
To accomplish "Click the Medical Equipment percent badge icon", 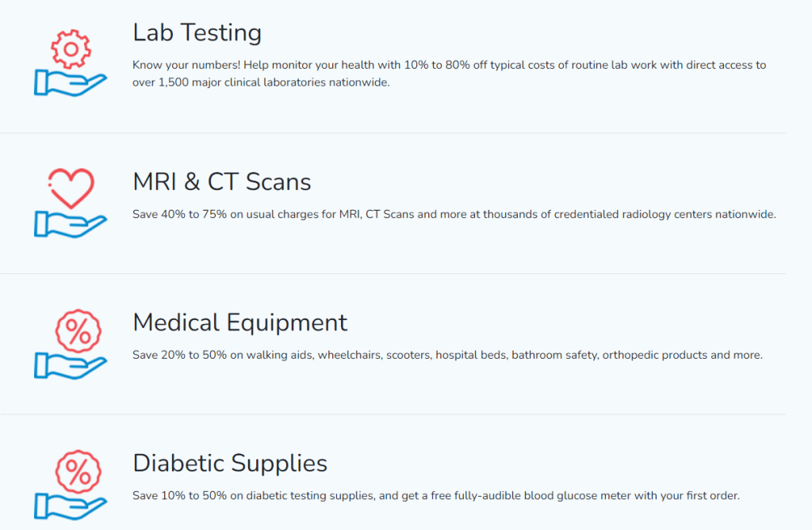I will (x=71, y=344).
